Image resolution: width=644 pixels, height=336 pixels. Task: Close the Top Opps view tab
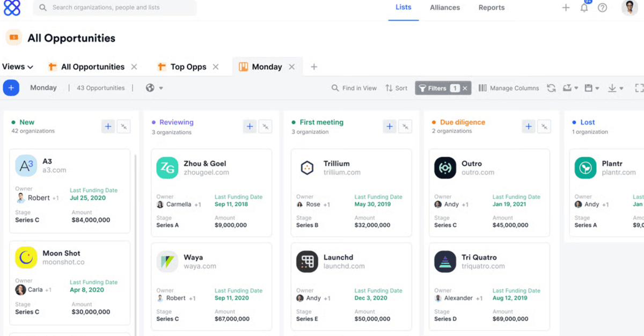point(216,67)
